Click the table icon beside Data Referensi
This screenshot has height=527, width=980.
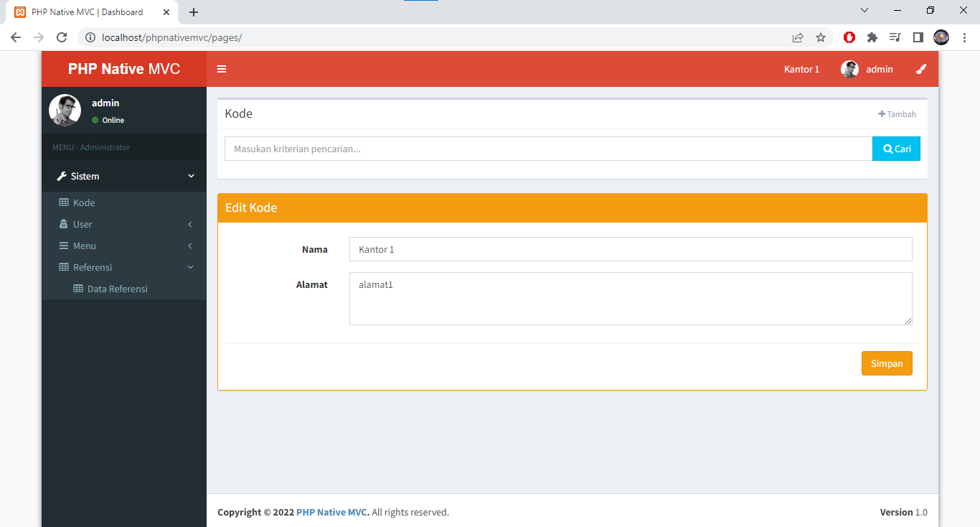tap(78, 289)
